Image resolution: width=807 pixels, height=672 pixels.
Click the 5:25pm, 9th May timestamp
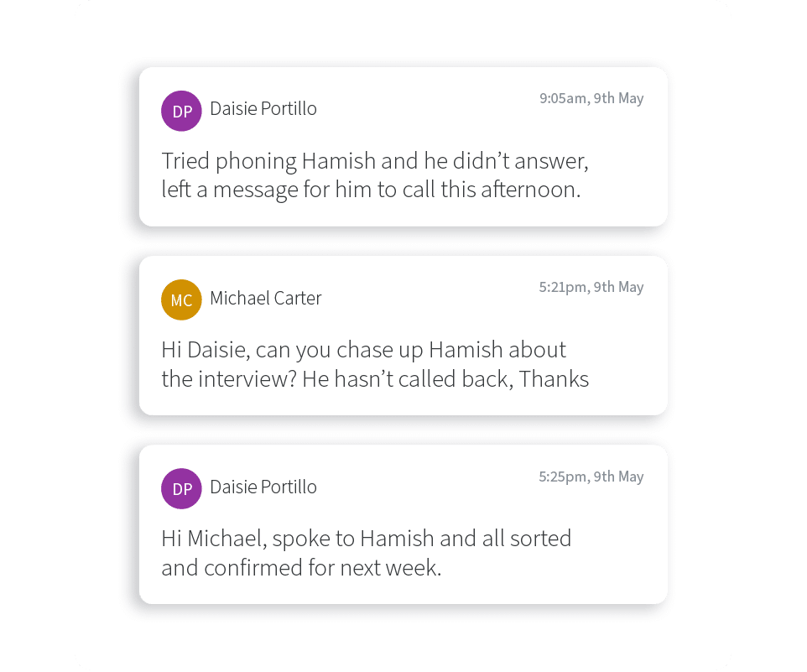591,477
